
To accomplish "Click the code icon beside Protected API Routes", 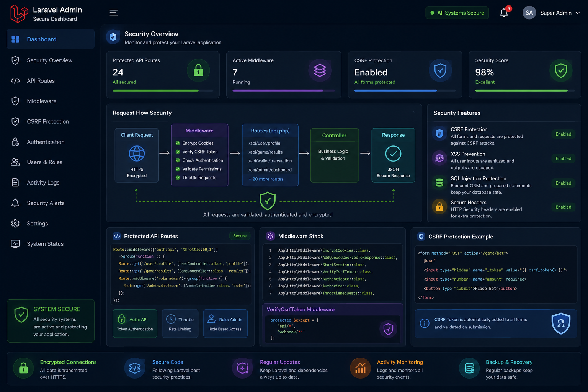I will click(x=117, y=236).
